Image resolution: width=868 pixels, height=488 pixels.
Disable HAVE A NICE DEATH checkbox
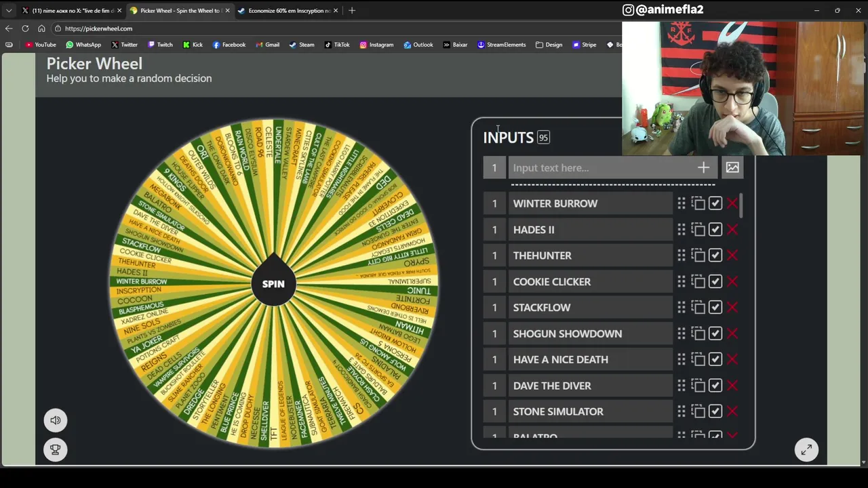(x=715, y=359)
